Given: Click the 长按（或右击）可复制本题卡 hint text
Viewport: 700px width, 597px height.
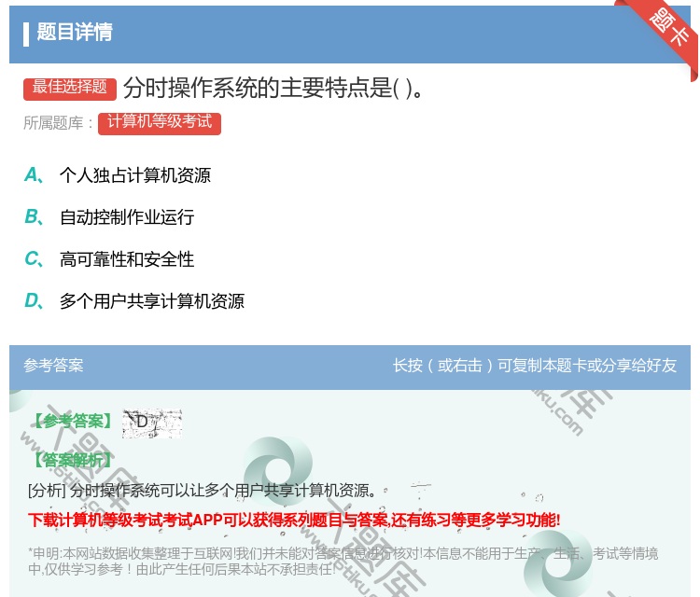Looking at the screenshot, I should pyautogui.click(x=535, y=366).
